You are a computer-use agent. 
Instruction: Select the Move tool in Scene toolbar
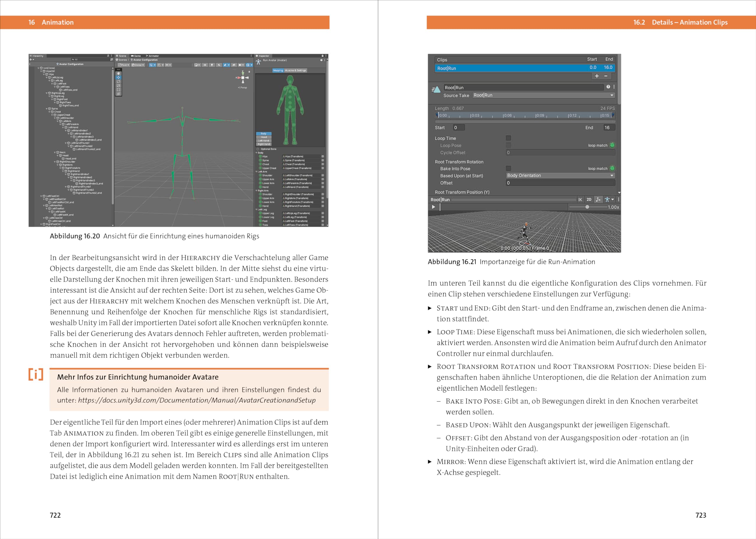pos(118,77)
